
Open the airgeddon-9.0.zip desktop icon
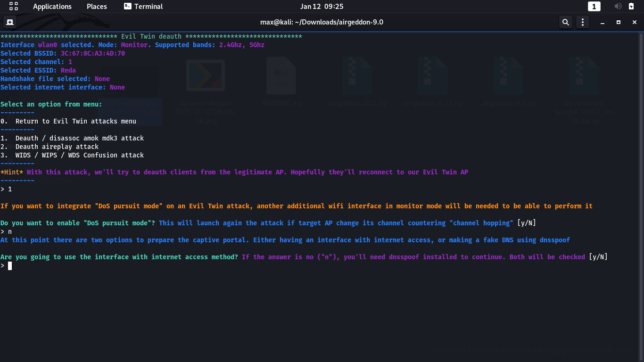[508, 75]
